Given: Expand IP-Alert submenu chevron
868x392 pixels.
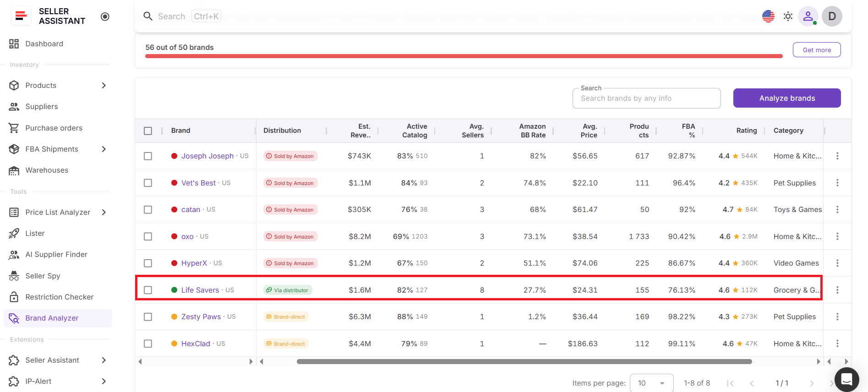Looking at the screenshot, I should (104, 381).
